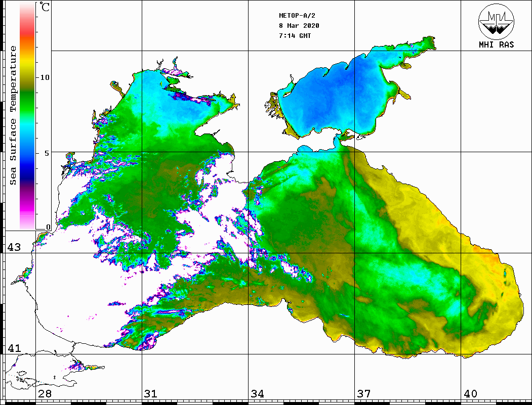Click the 'METOP-A/2' satellite label

click(x=297, y=16)
